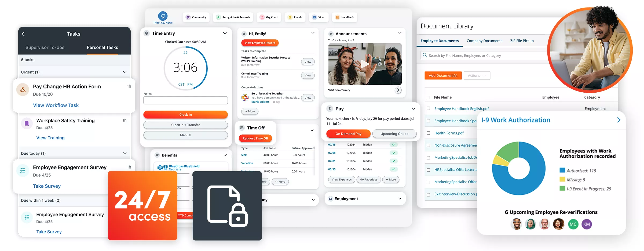Image resolution: width=644 pixels, height=251 pixels.
Task: Open I-9 Work Authorization chevron arrow
Action: click(619, 120)
